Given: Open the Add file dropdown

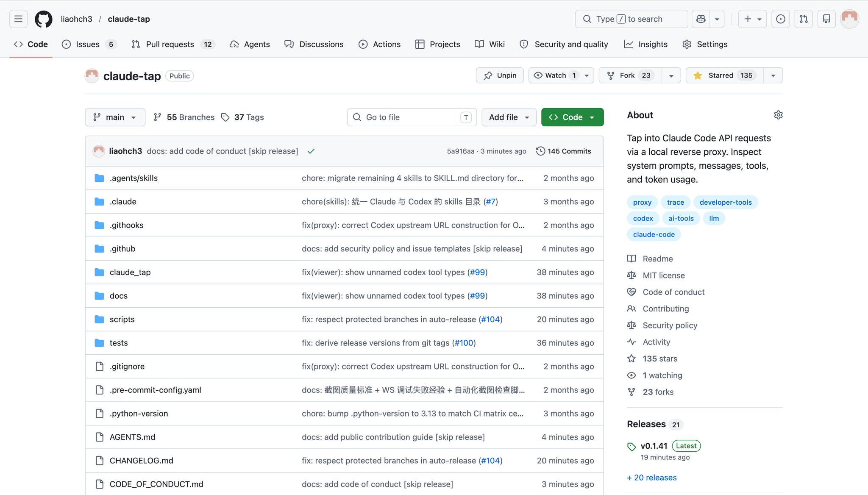Looking at the screenshot, I should coord(509,117).
